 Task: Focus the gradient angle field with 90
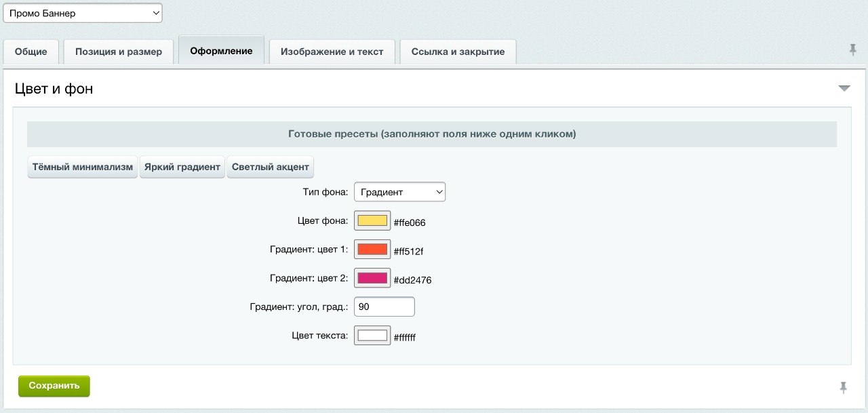pyautogui.click(x=384, y=307)
